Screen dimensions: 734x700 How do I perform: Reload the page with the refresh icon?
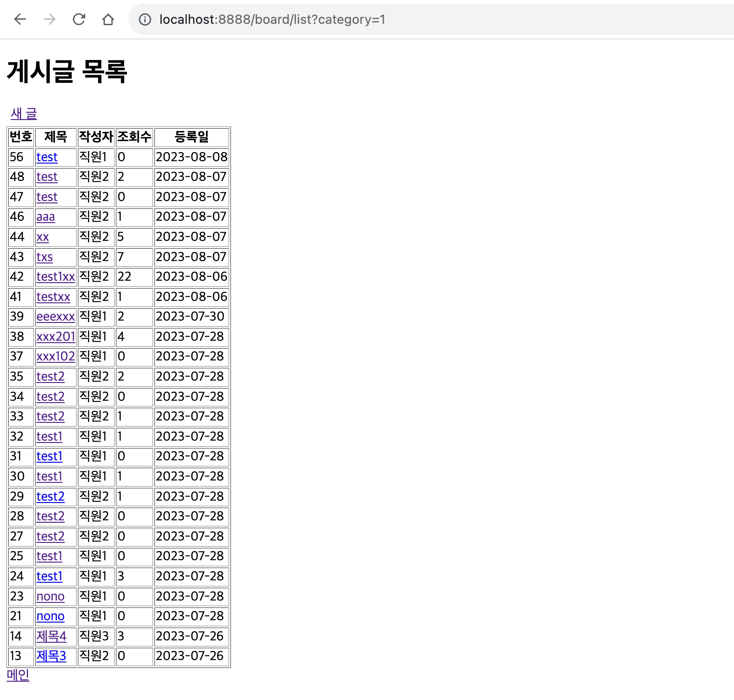click(79, 19)
